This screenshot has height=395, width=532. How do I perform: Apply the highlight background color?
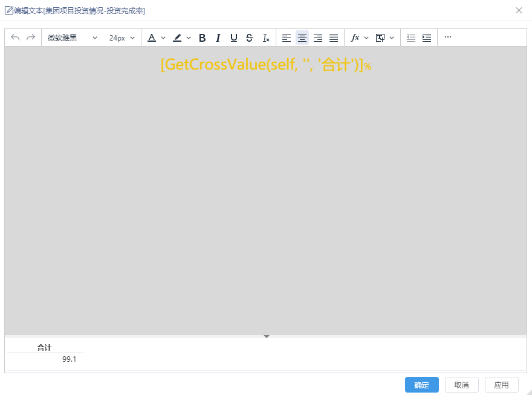(x=177, y=38)
